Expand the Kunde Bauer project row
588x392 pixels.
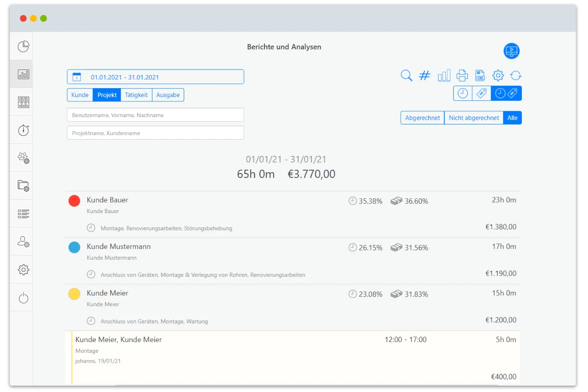point(293,214)
